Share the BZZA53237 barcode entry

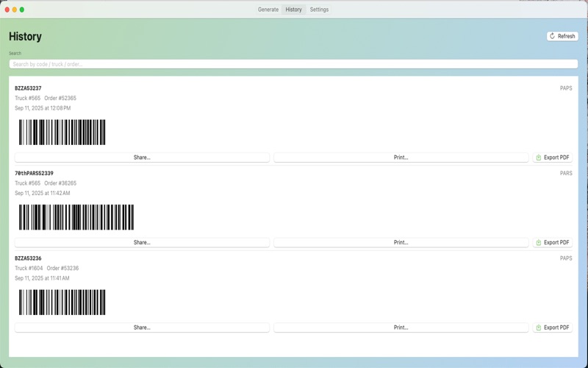point(142,158)
